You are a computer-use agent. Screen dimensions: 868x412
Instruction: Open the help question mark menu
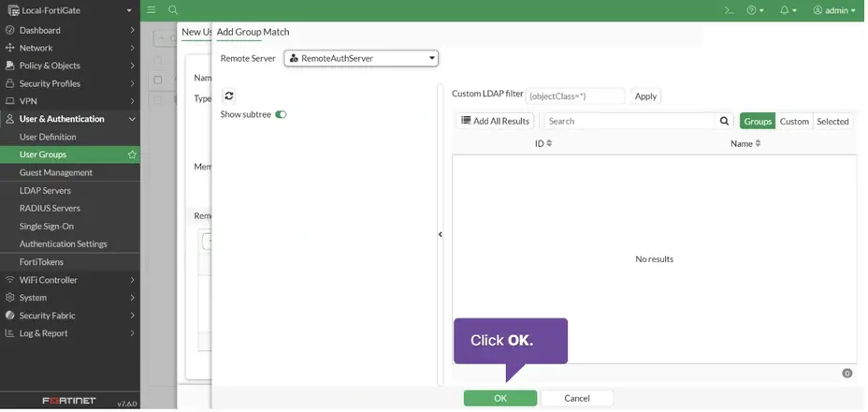pos(755,10)
